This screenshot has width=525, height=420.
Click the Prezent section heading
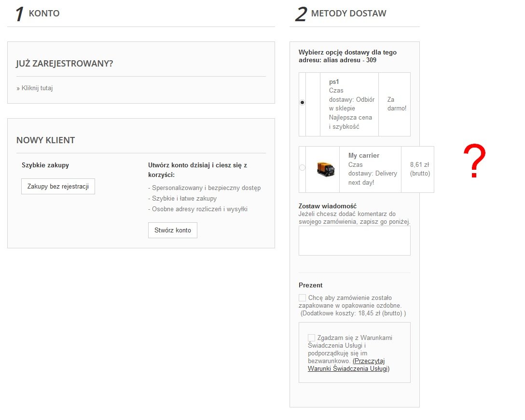coord(310,285)
